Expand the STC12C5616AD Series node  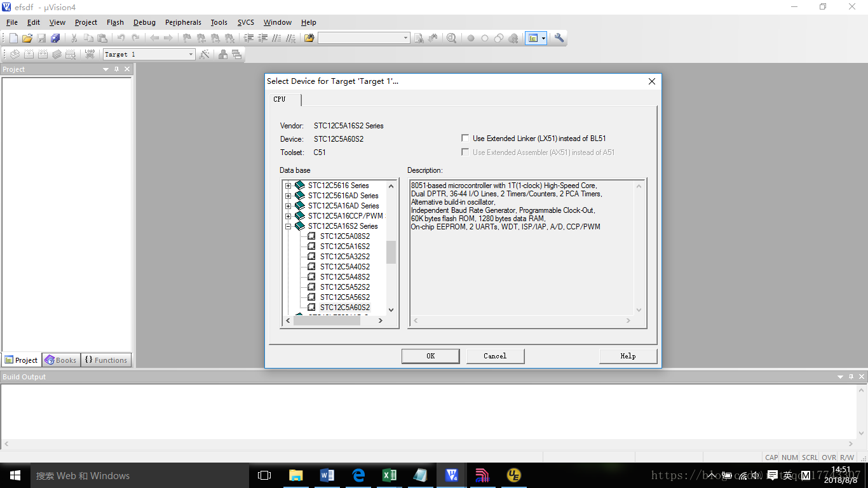tap(288, 196)
